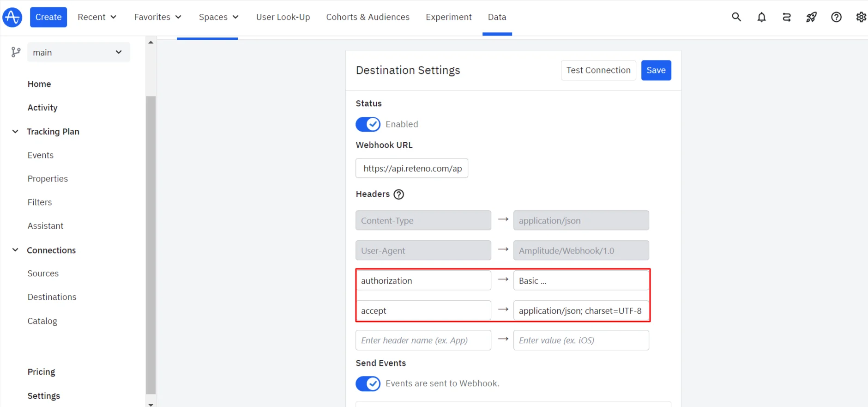Open the search magnifier icon
This screenshot has width=868, height=407.
tap(736, 17)
